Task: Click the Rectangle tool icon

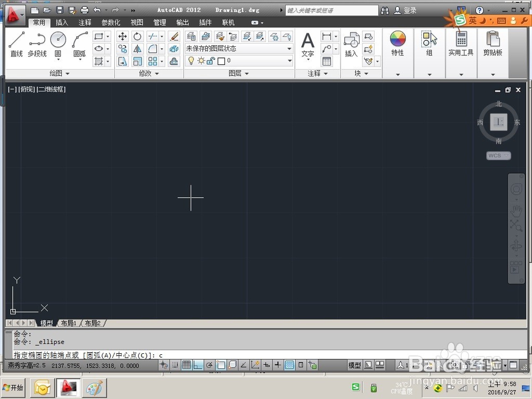Action: pyautogui.click(x=99, y=36)
